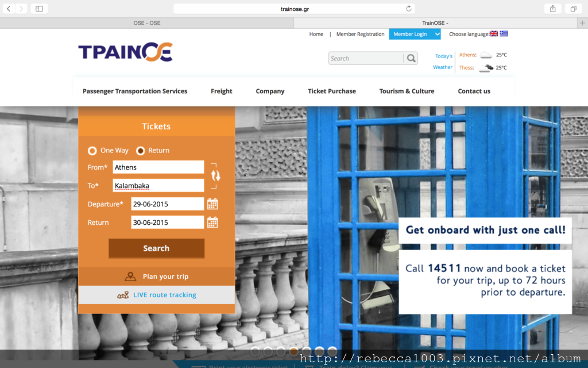The height and width of the screenshot is (368, 588).
Task: Click Safari's forward arrow button
Action: tap(21, 9)
